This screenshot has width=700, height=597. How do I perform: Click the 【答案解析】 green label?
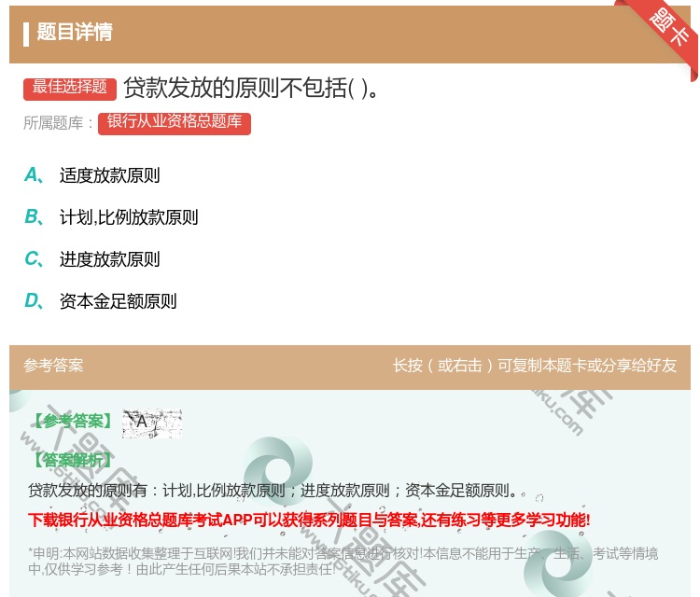click(73, 460)
